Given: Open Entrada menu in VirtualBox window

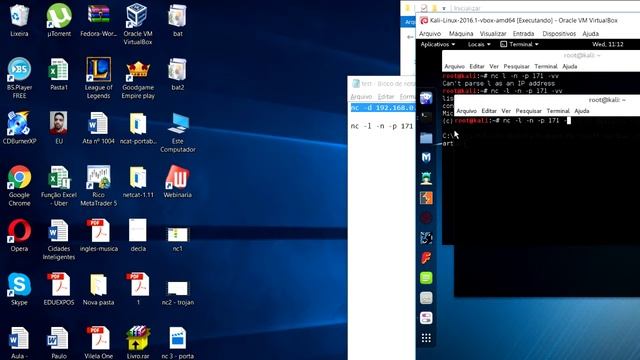Looking at the screenshot, I should [523, 33].
